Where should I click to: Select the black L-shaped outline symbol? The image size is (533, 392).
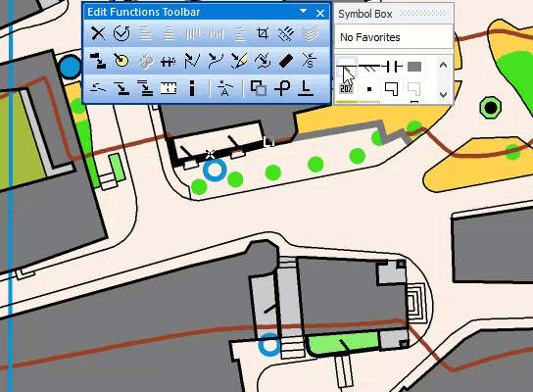pos(391,89)
